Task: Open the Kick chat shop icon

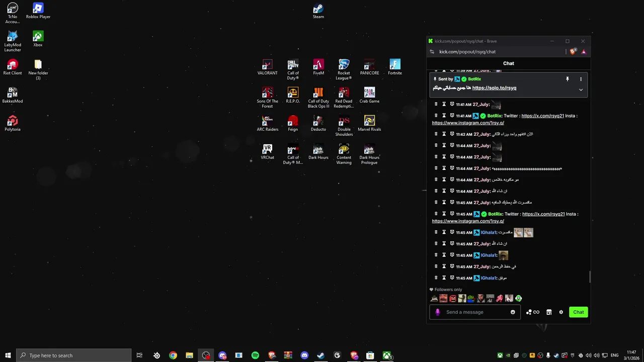Action: 549,312
